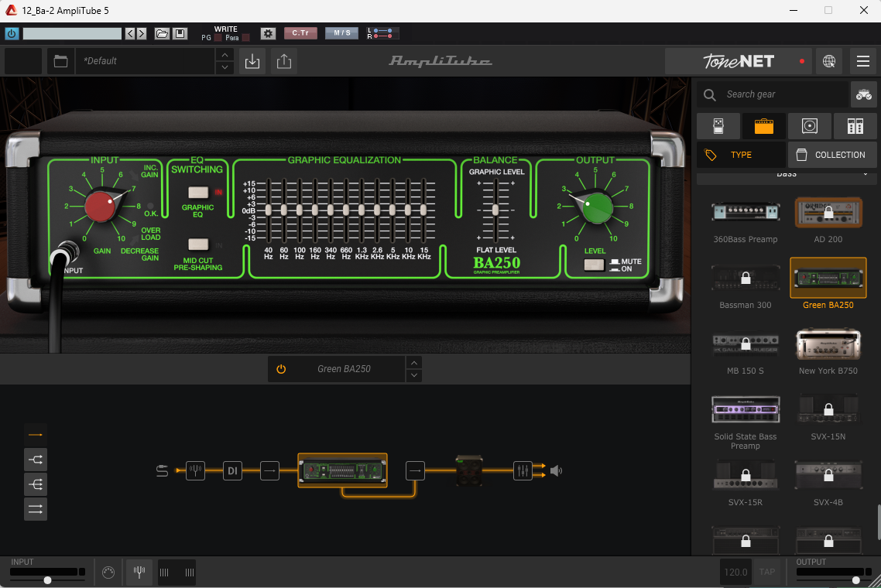Select previous preset with up arrow
The height and width of the screenshot is (588, 881).
tap(225, 54)
